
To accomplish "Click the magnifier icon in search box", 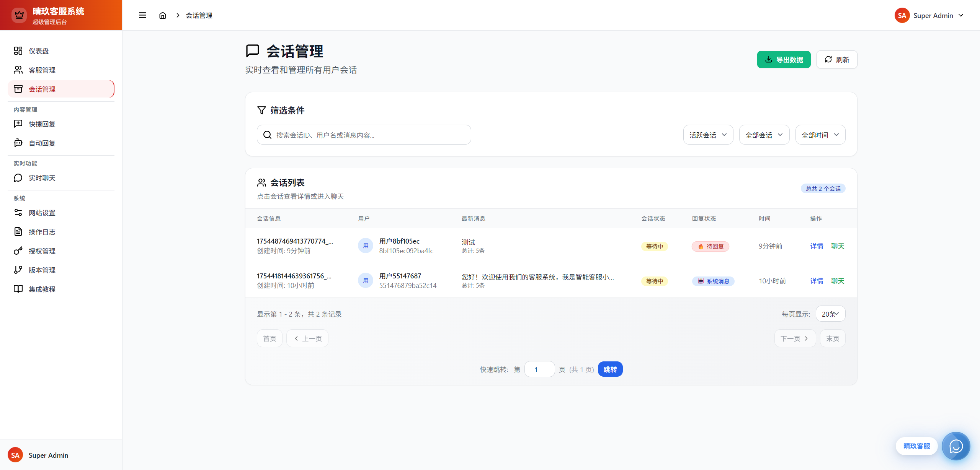I will [267, 135].
